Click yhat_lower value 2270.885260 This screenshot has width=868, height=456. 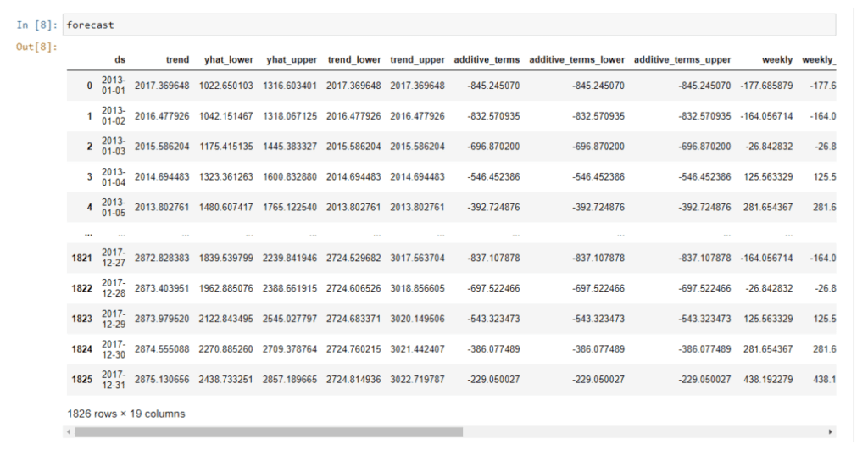pos(225,349)
